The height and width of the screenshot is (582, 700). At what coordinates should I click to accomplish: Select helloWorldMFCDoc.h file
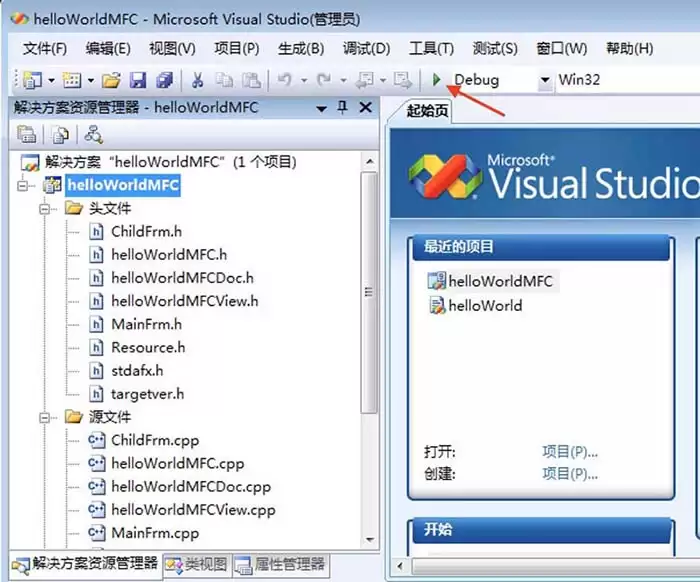click(x=182, y=278)
